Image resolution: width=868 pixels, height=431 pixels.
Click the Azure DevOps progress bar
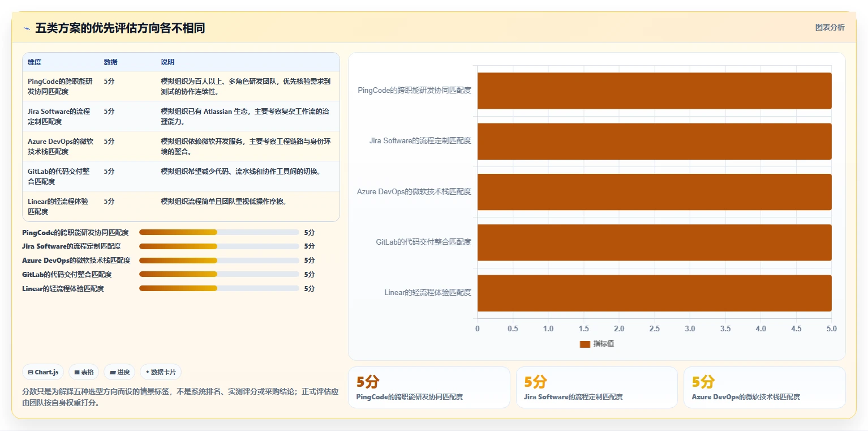(219, 261)
